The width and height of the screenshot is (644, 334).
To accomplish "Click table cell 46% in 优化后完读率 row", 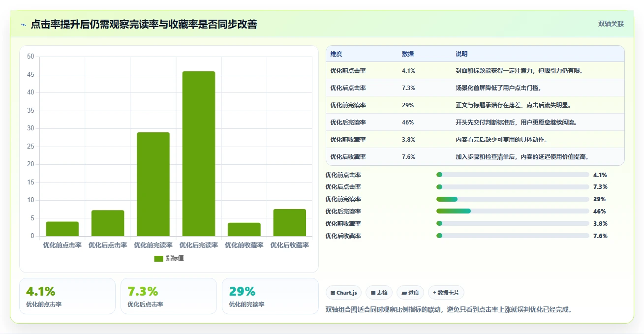I will point(407,122).
